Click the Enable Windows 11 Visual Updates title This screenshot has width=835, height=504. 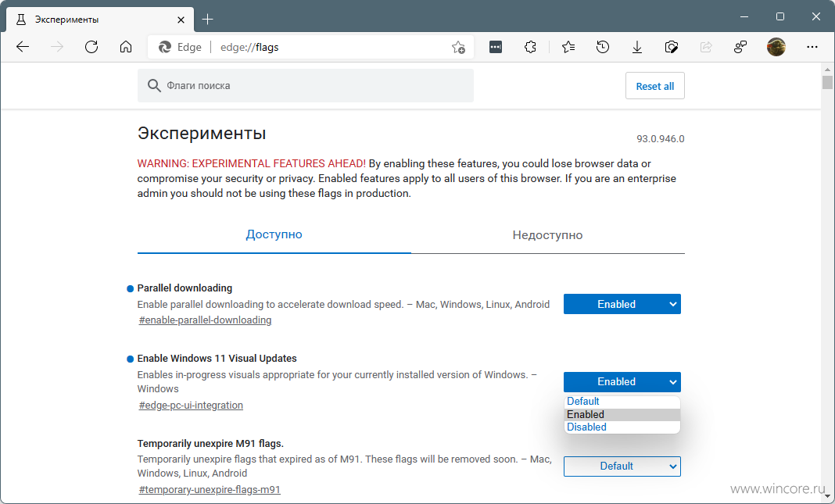[x=217, y=358]
